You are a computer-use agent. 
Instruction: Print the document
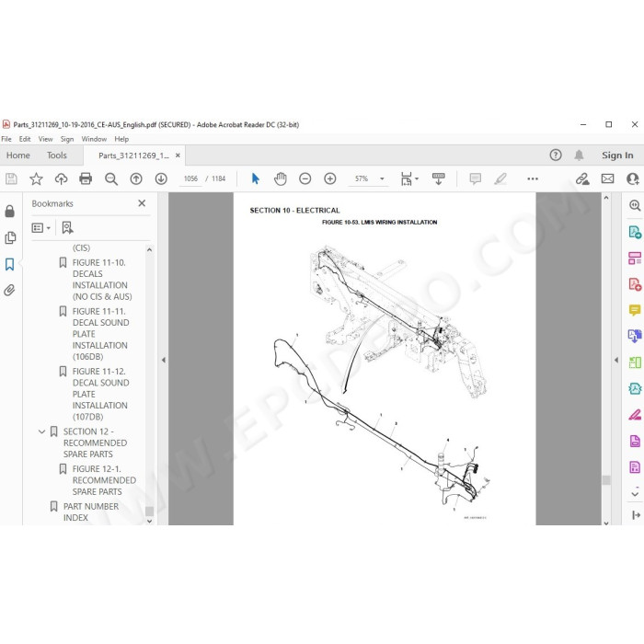click(86, 178)
